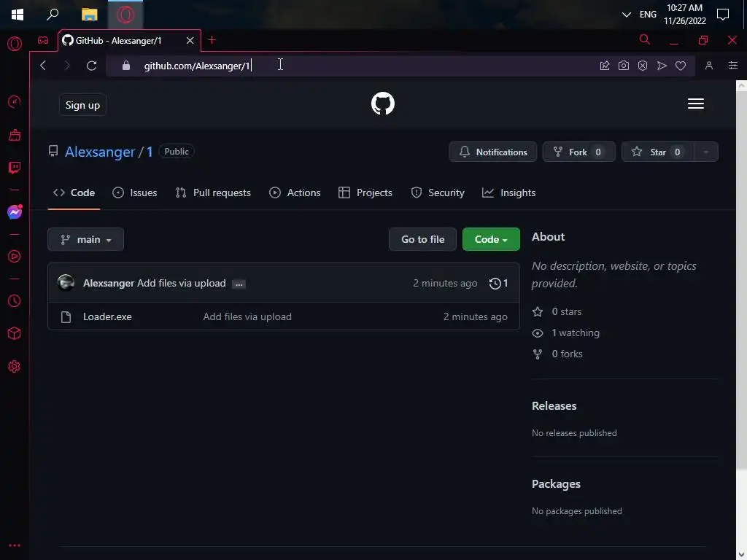Open Loader.exe row commit message link
The height and width of the screenshot is (560, 747).
(x=247, y=316)
